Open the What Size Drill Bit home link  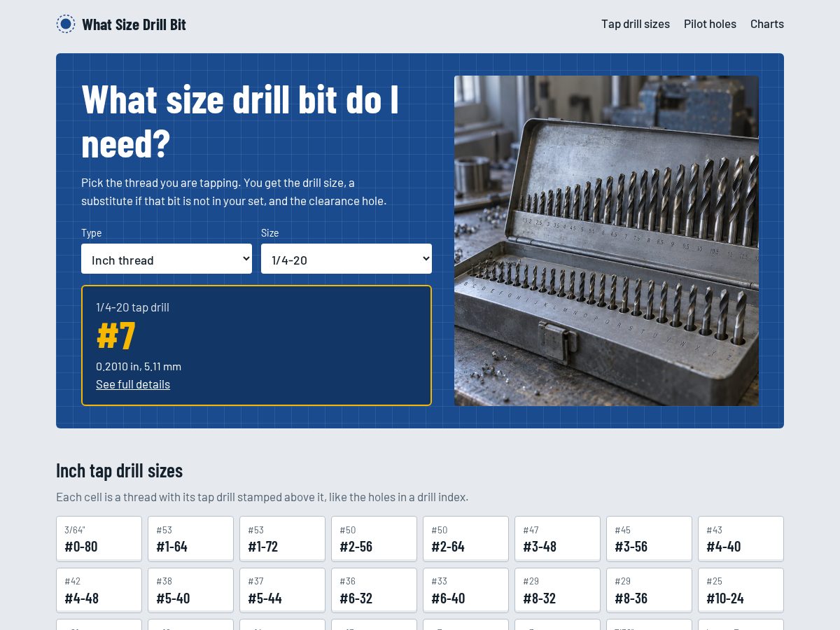tap(121, 24)
